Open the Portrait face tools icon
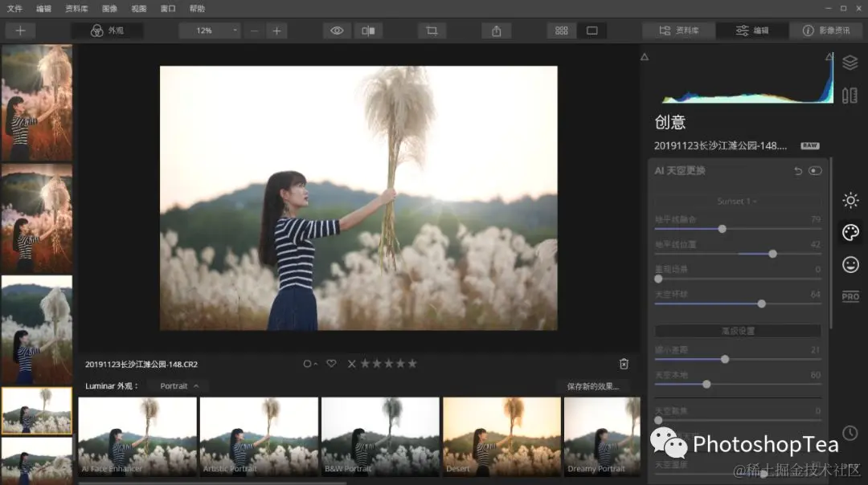This screenshot has height=485, width=868. click(x=850, y=264)
